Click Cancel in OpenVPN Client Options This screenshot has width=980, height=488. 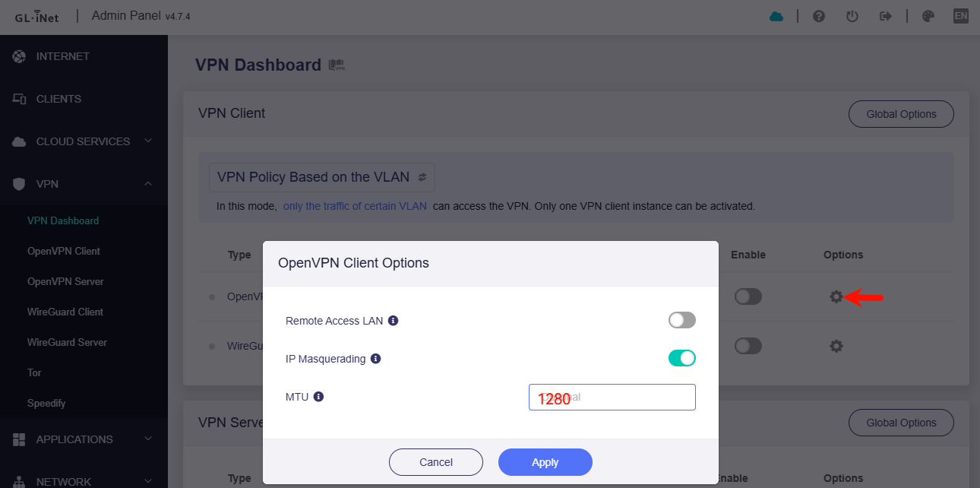(436, 462)
